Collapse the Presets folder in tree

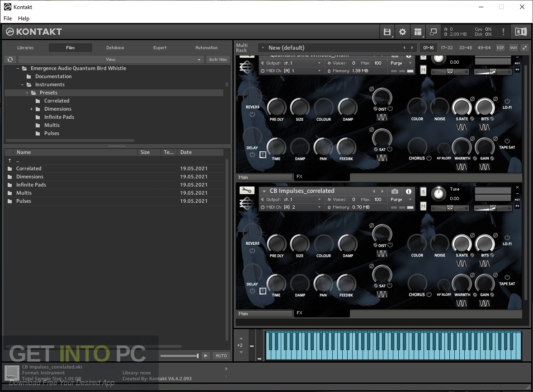click(x=27, y=93)
